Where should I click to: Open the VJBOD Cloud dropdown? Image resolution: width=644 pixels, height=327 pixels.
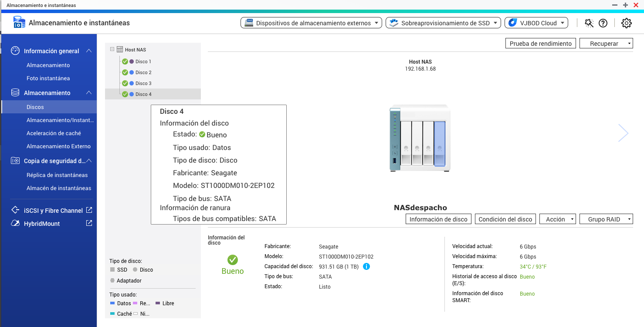tap(536, 23)
